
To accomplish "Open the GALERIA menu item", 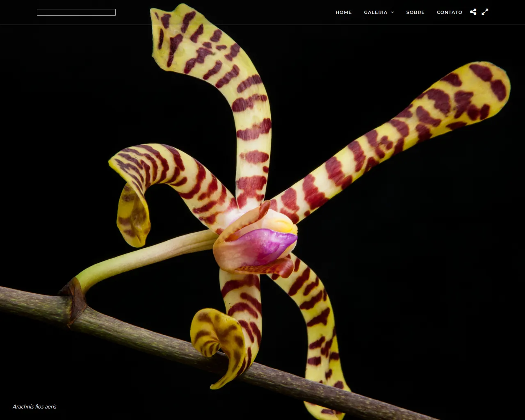I will pos(375,12).
